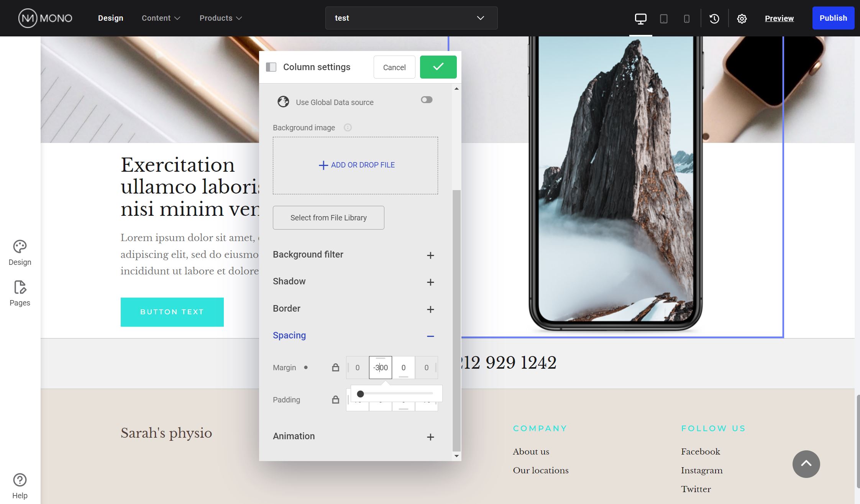Viewport: 860px width, 504px height.
Task: Click the Settings gear icon in toolbar
Action: click(742, 18)
